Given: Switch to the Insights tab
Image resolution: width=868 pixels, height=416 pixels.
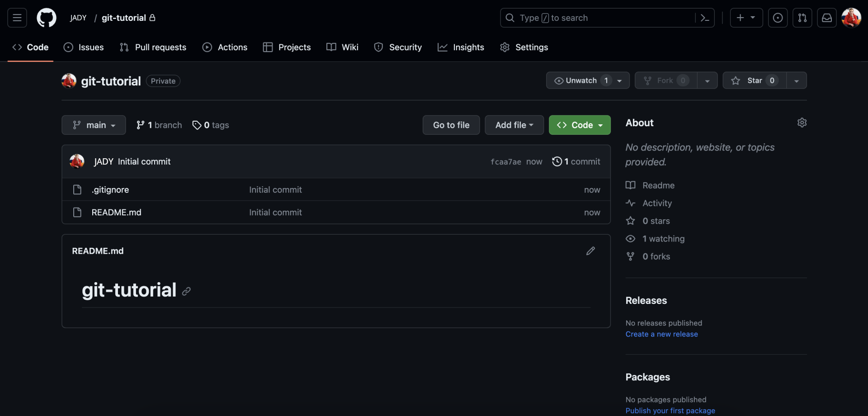Looking at the screenshot, I should 461,47.
